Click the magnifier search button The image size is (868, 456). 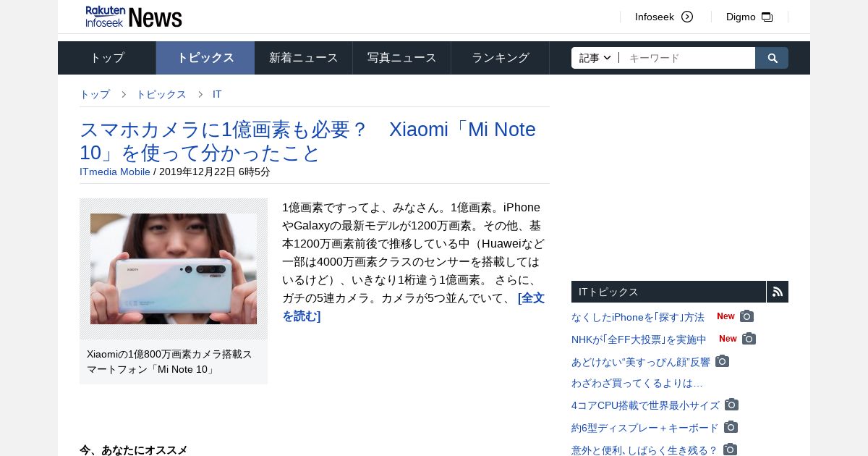point(773,58)
